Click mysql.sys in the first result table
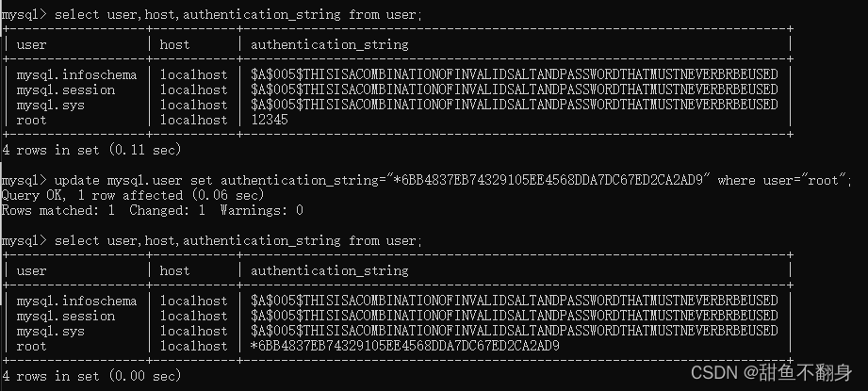Image resolution: width=868 pixels, height=391 pixels. click(x=50, y=106)
